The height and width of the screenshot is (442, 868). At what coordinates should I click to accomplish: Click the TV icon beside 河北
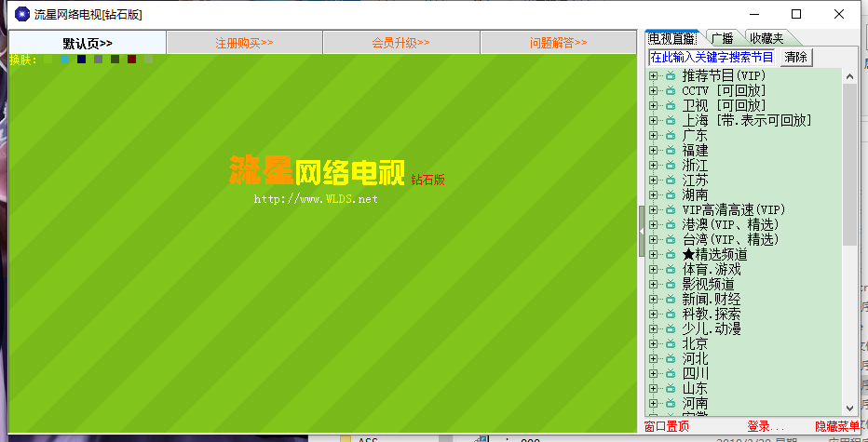coord(671,358)
